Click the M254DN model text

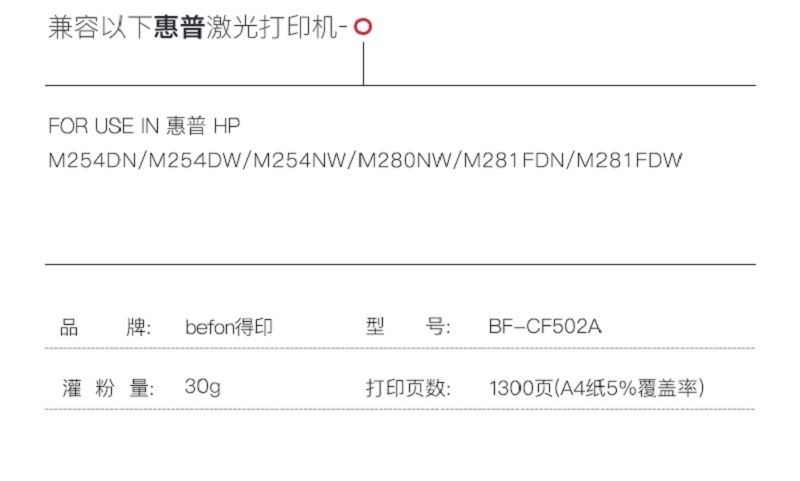(x=92, y=161)
